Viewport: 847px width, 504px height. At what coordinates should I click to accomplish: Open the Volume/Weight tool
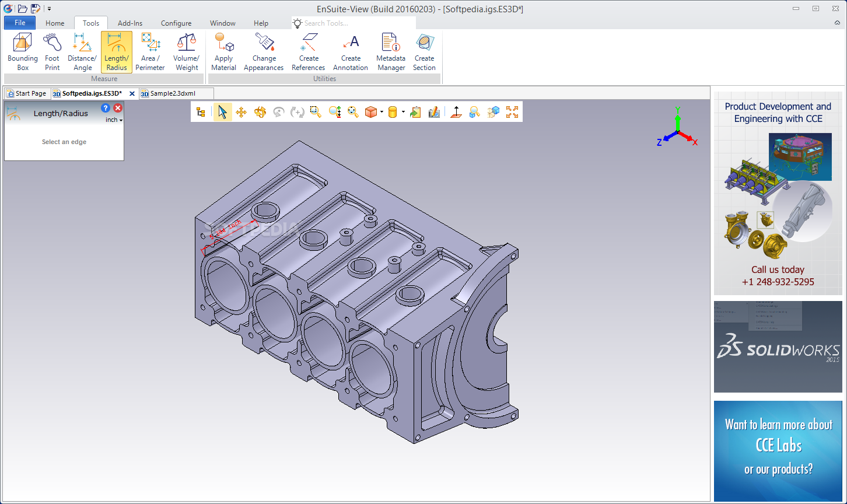(187, 52)
